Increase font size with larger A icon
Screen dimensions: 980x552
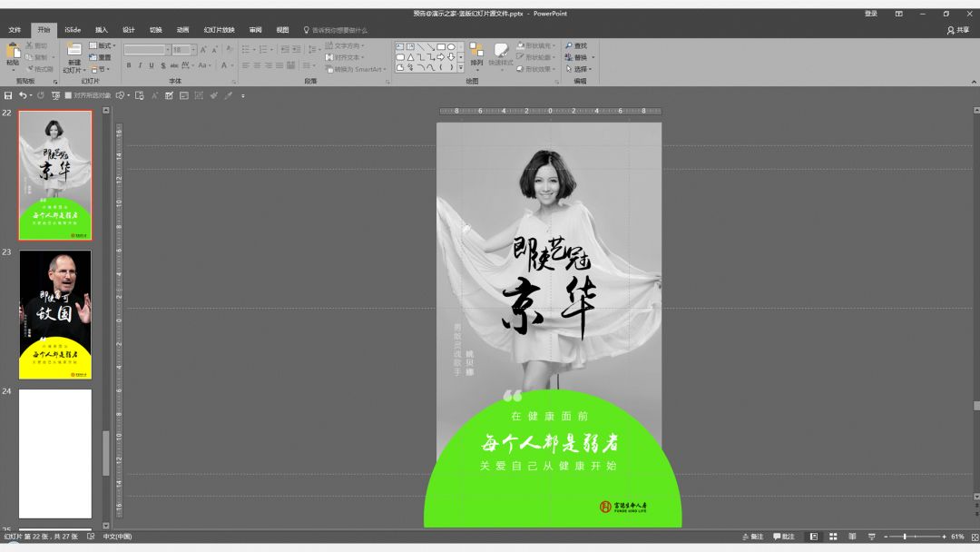[203, 49]
